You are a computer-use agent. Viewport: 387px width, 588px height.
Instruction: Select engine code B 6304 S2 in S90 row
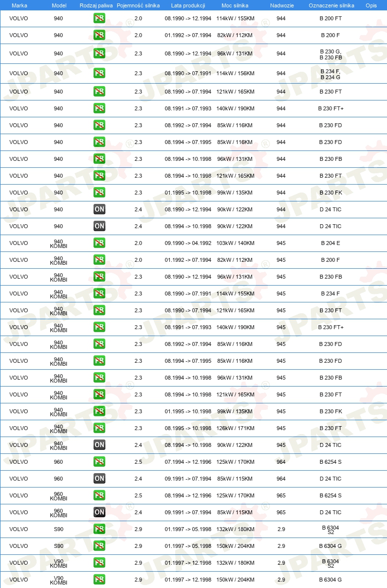tap(331, 530)
